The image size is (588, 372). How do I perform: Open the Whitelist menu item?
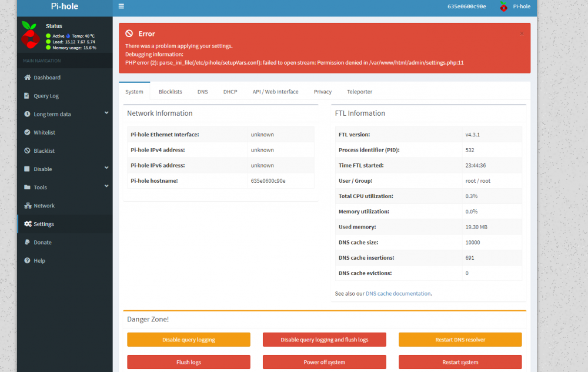pyautogui.click(x=65, y=132)
